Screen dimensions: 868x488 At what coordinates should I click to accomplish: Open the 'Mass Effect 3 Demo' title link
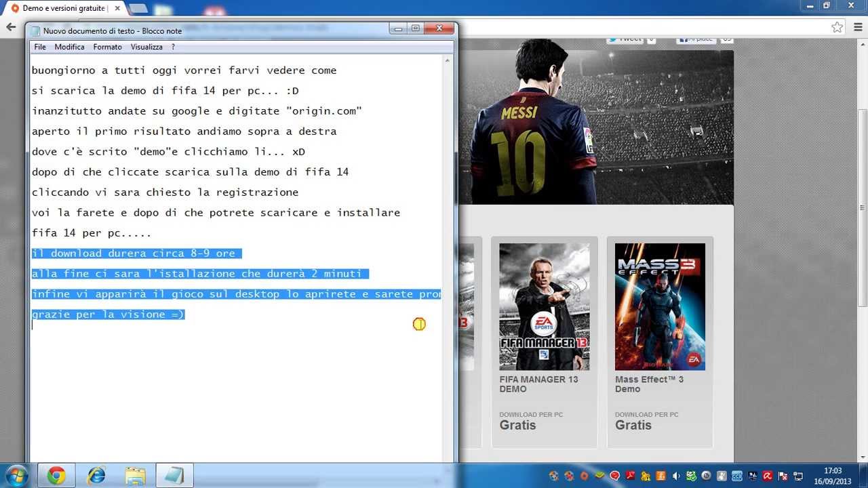point(649,384)
